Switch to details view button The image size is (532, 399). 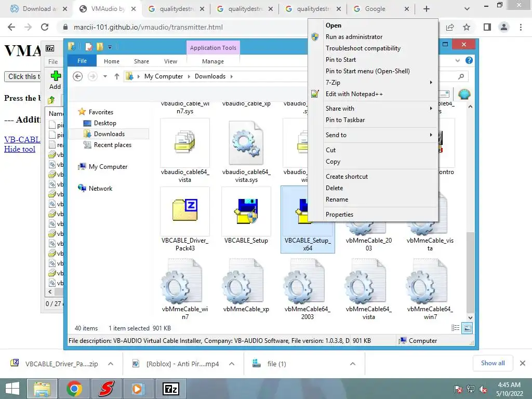[455, 328]
